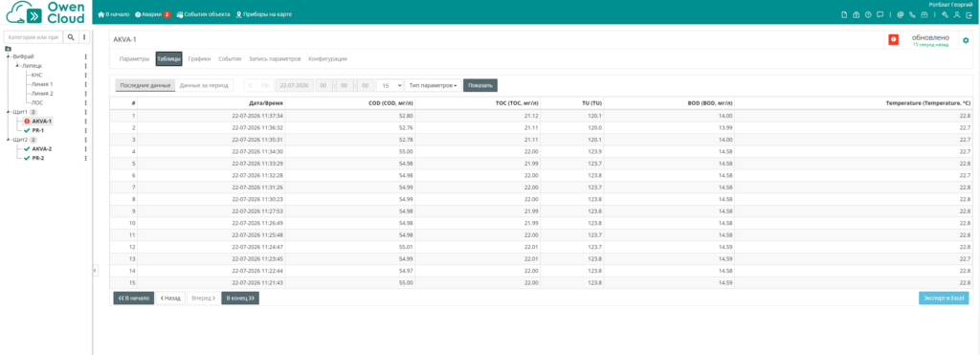Click the document icon in top bar
The image size is (980, 355).
click(844, 14)
